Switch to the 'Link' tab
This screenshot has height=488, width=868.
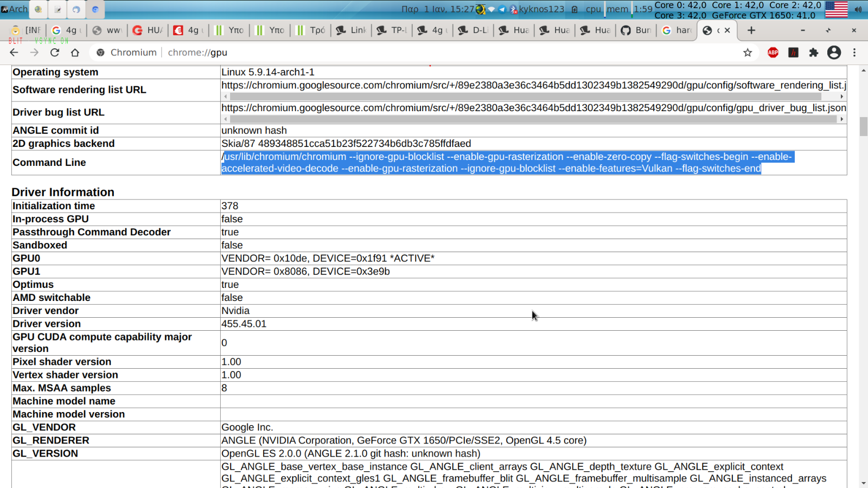tap(351, 30)
